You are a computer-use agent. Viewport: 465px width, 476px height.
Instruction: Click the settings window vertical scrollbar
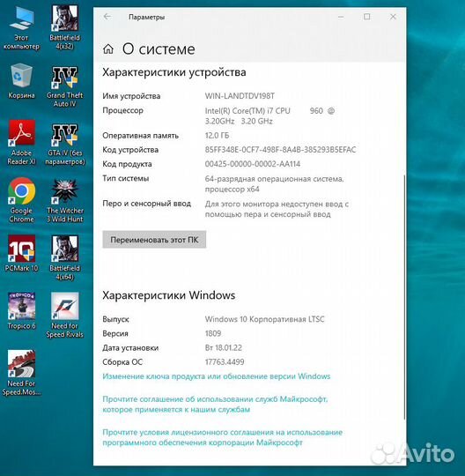pos(404,297)
